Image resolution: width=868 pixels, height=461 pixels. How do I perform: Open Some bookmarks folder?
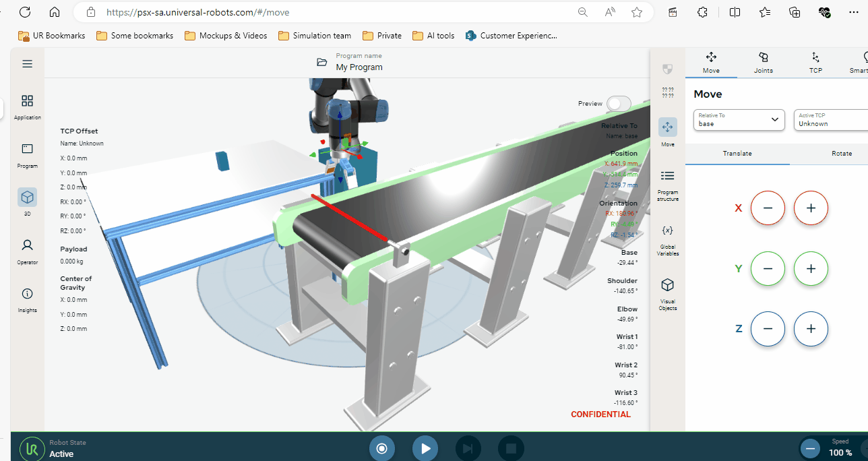pos(135,36)
